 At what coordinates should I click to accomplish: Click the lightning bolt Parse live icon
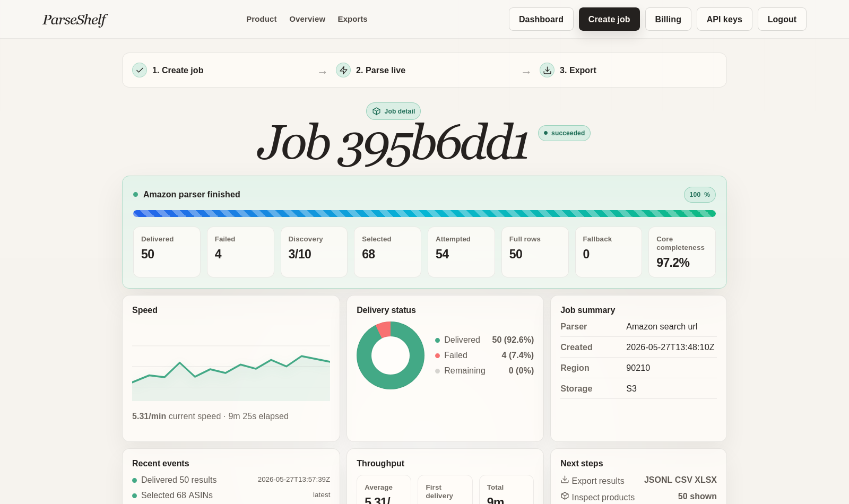click(x=343, y=70)
